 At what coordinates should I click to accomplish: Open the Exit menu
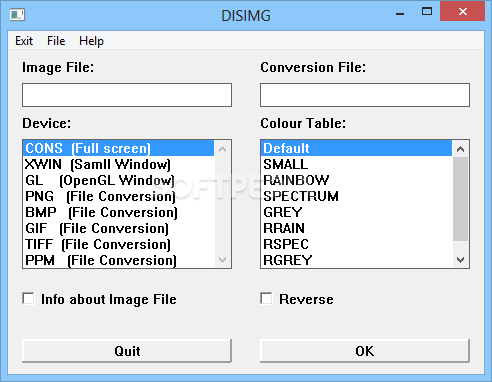[x=24, y=41]
